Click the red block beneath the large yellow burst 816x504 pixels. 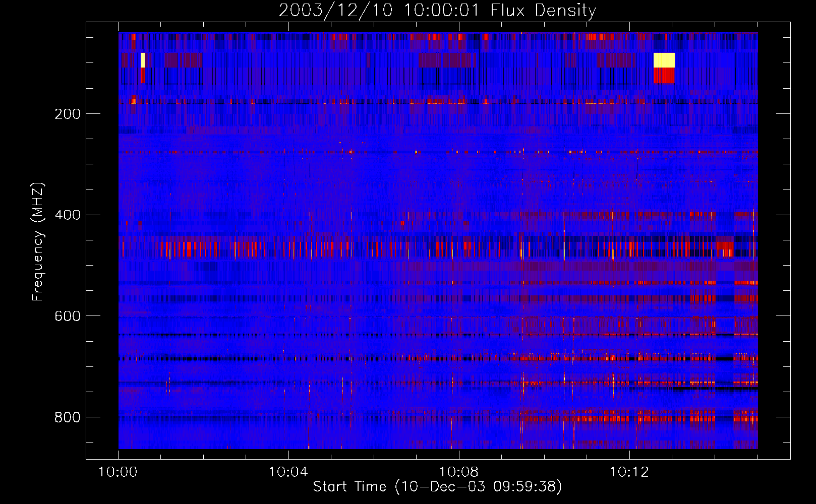(664, 76)
